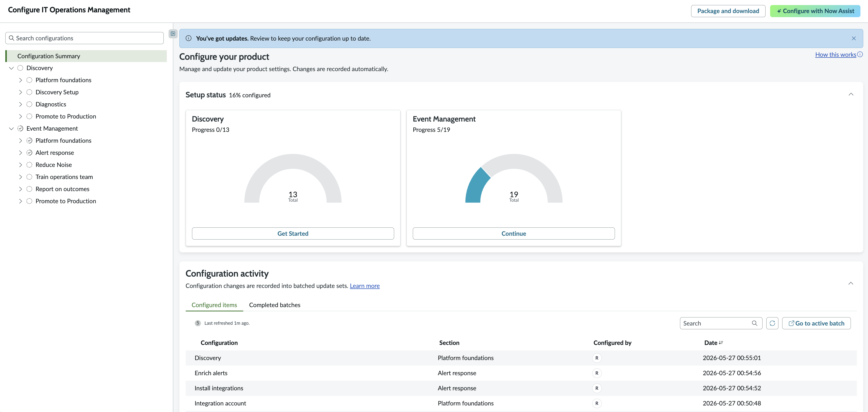This screenshot has height=412, width=868.
Task: Expand Platform foundations under Discovery
Action: tap(20, 80)
